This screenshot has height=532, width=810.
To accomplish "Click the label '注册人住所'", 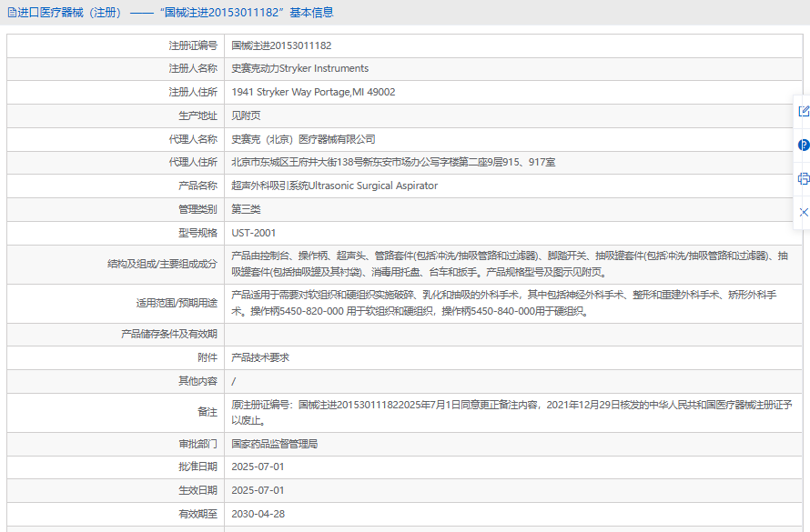I will click(193, 92).
